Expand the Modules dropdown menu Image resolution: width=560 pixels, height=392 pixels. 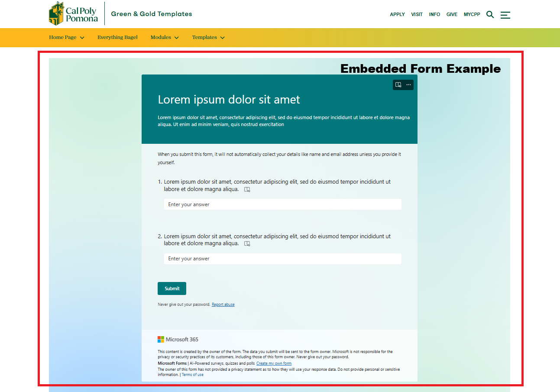click(x=165, y=38)
